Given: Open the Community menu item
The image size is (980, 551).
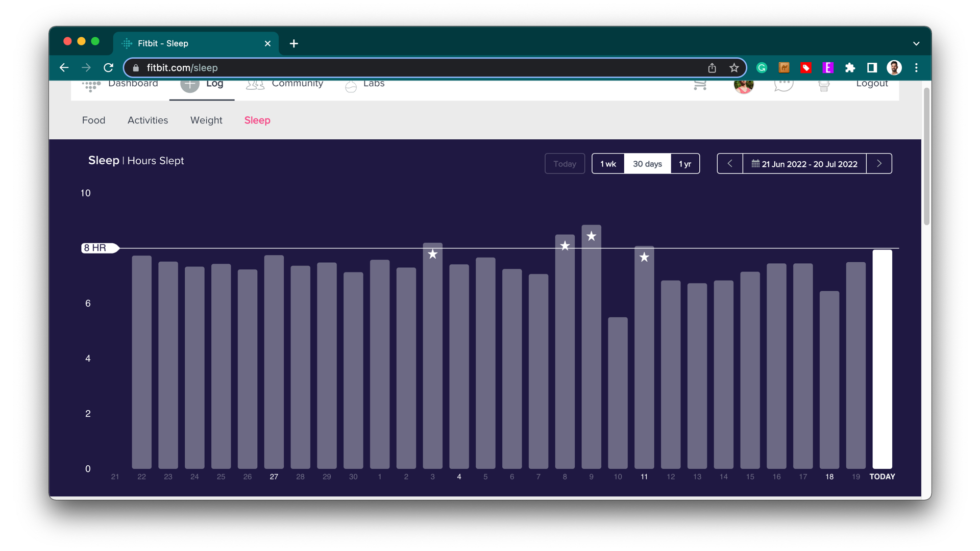Looking at the screenshot, I should click(297, 84).
